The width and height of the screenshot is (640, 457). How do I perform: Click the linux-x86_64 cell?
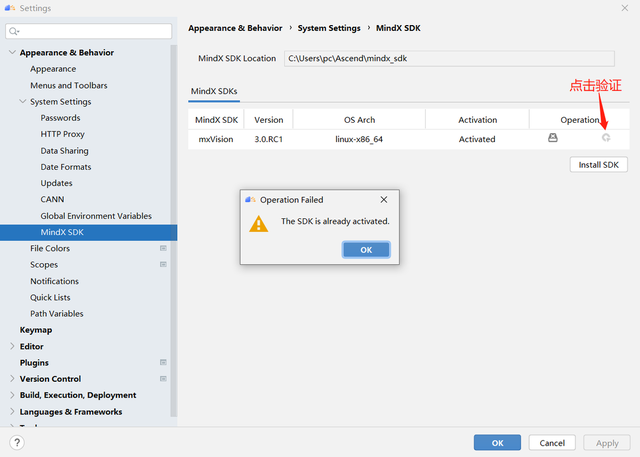[x=359, y=139]
